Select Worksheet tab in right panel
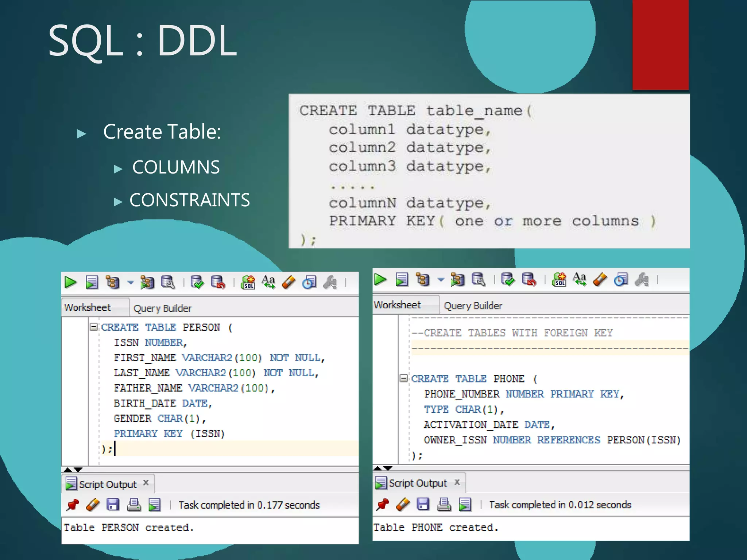 (398, 305)
